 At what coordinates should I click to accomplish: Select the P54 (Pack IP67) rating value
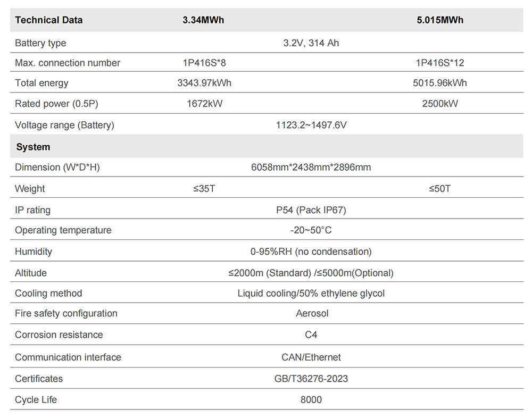tap(311, 210)
